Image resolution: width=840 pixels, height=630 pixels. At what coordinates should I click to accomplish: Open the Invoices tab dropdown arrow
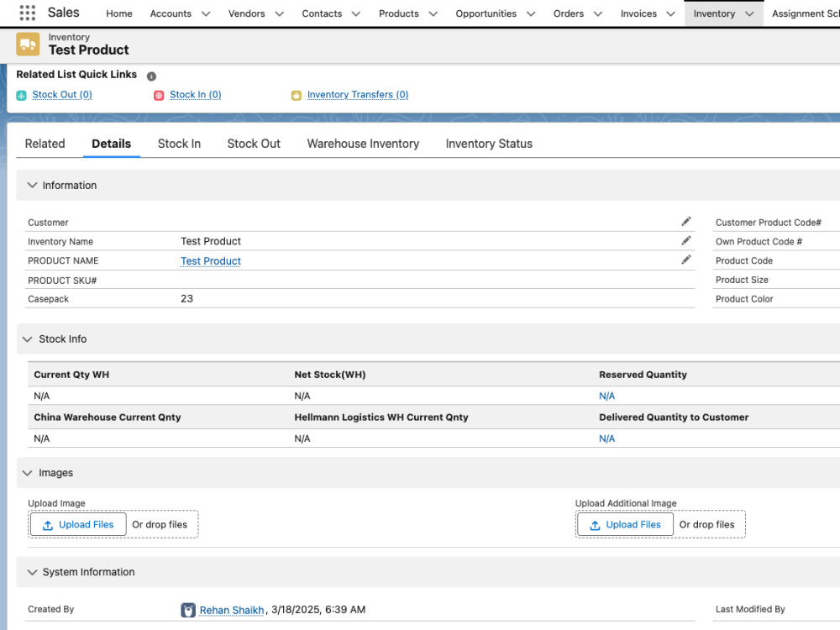click(x=670, y=14)
